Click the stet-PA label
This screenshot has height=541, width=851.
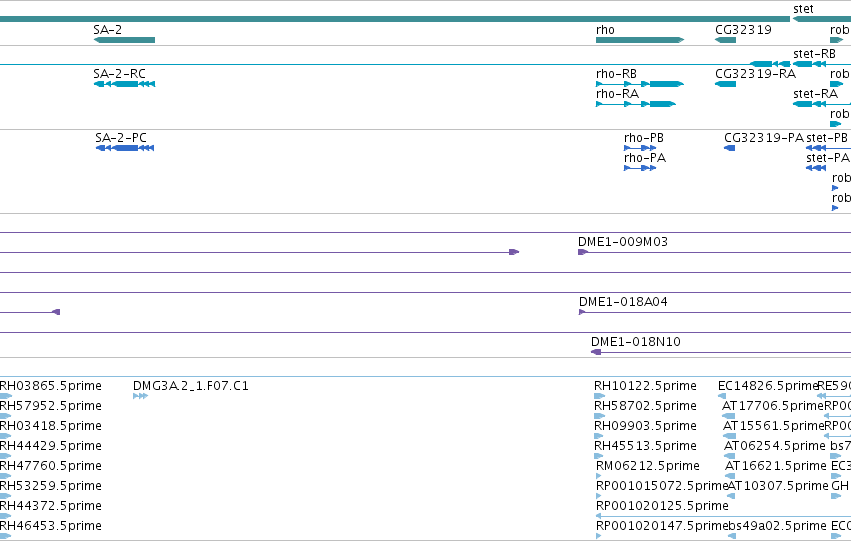point(828,158)
